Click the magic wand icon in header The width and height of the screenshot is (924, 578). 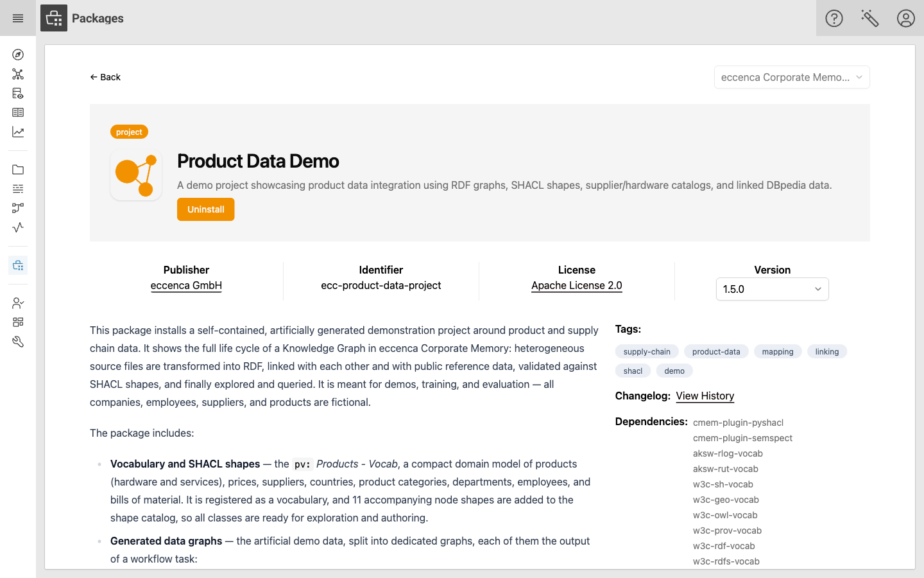[870, 18]
